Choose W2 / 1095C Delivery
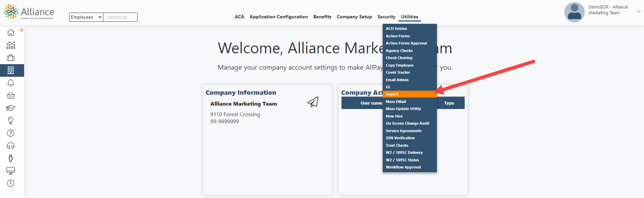 tap(410, 152)
